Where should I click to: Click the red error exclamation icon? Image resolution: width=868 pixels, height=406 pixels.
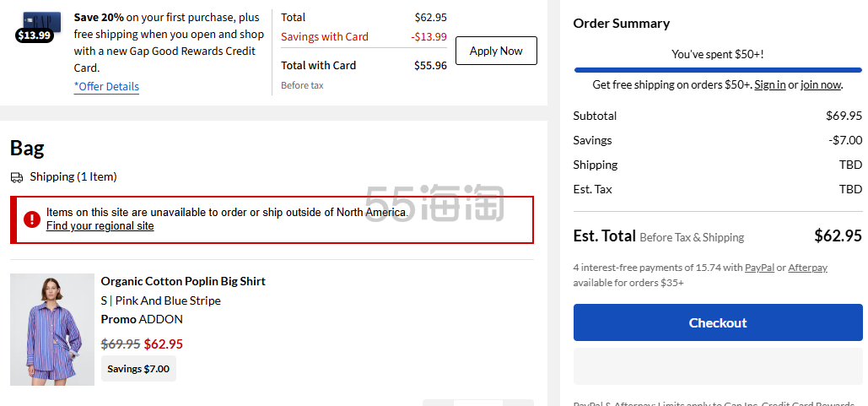point(32,219)
